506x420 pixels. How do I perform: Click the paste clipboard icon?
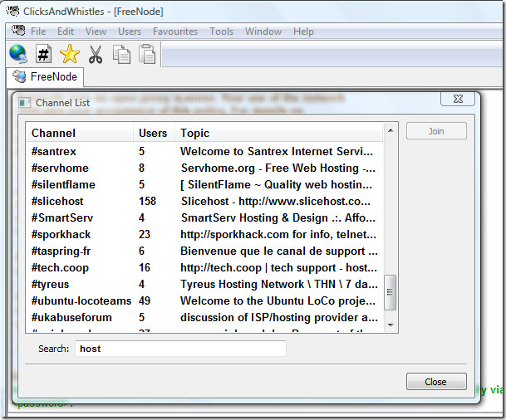pyautogui.click(x=147, y=54)
